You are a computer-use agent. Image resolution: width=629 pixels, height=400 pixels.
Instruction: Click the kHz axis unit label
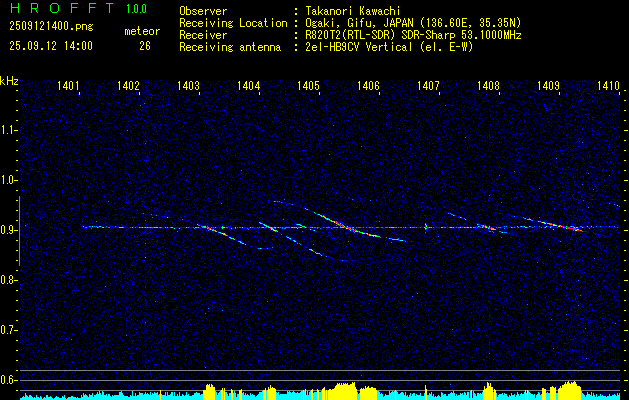point(9,81)
